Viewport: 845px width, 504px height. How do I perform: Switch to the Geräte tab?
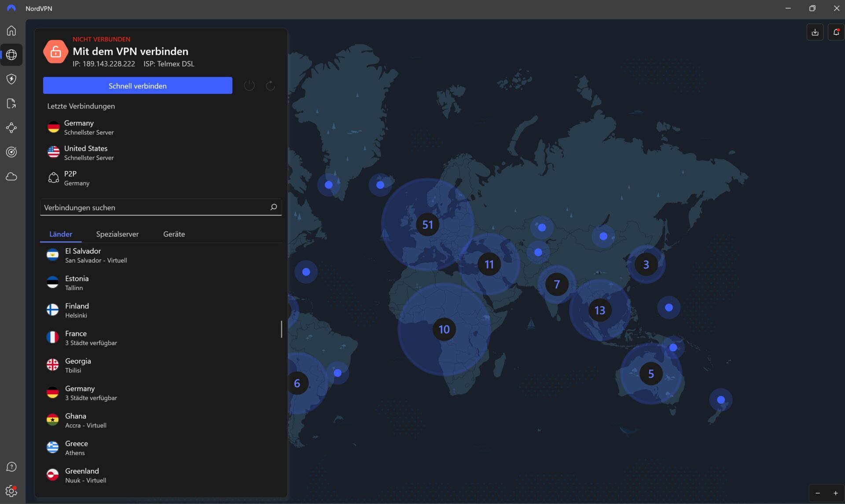point(174,234)
